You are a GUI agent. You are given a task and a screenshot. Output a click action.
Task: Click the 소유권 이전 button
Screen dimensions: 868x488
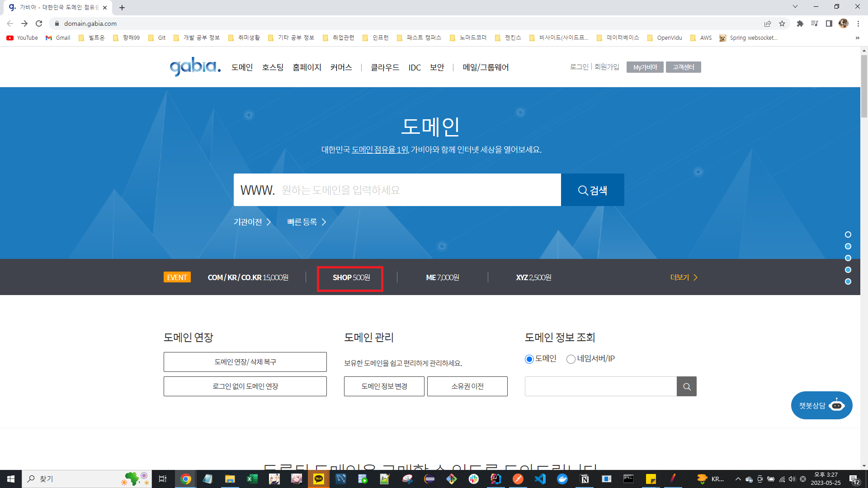[467, 386]
